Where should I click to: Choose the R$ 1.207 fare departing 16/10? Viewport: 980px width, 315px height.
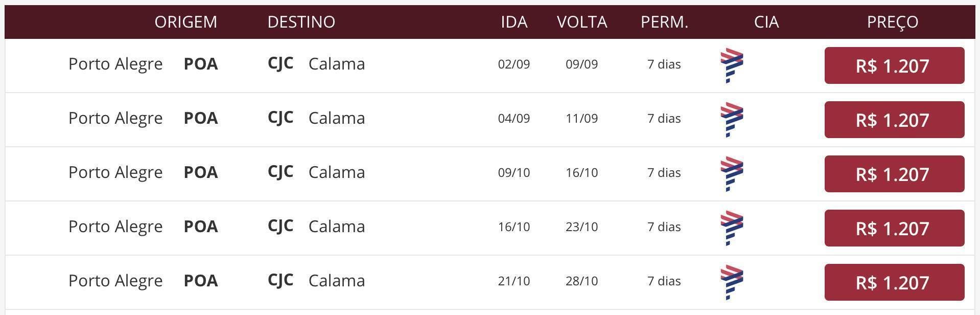click(x=894, y=228)
